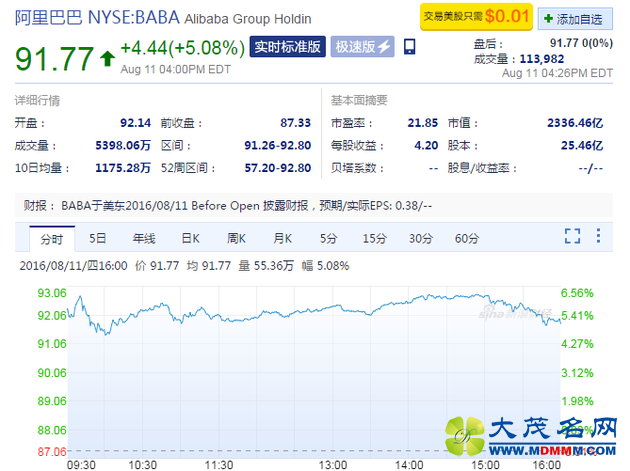The height and width of the screenshot is (471, 630).
Task: Click the 阿里巴巴 NYSE:BABA title
Action: click(97, 18)
